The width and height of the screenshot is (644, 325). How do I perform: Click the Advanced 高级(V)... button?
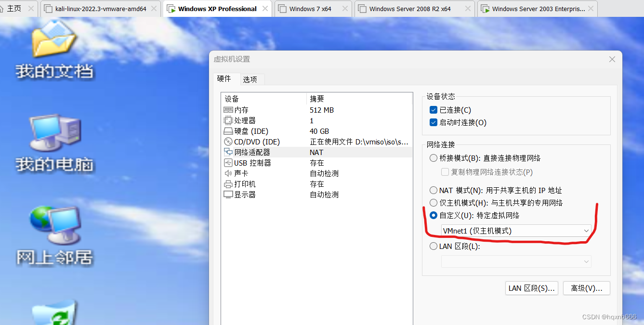(587, 288)
